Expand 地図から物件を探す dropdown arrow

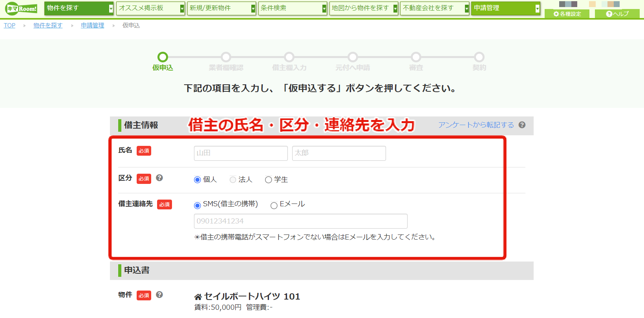coord(395,9)
